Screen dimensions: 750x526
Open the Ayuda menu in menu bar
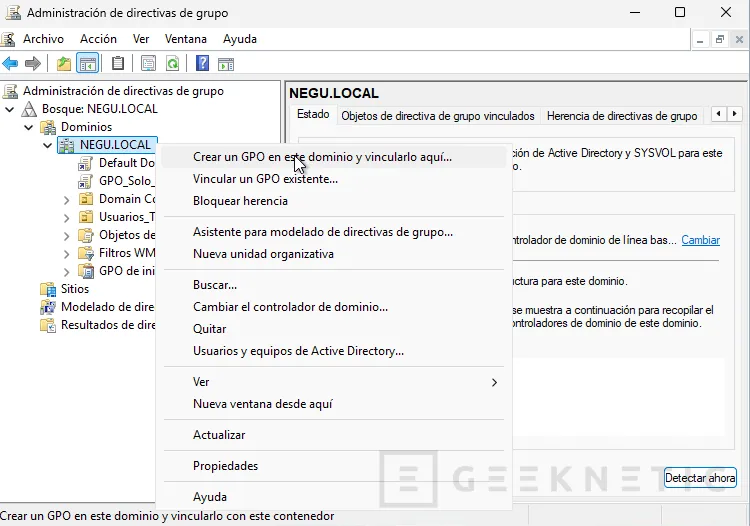tap(240, 39)
